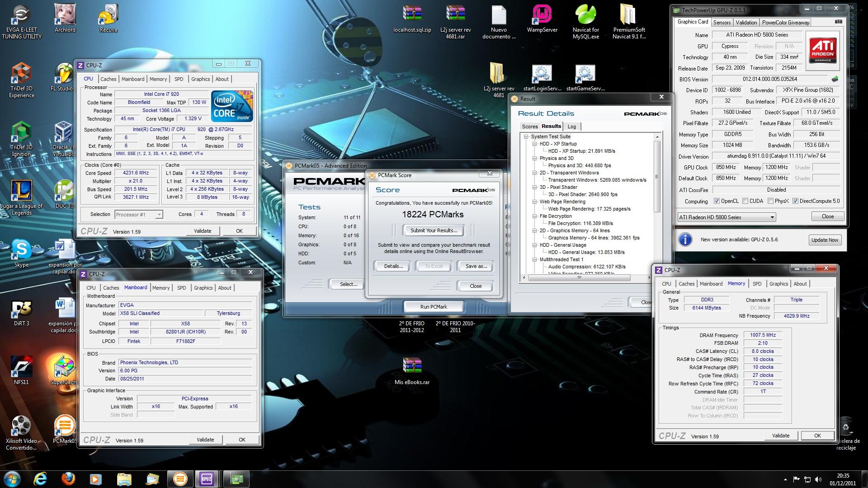Click Validate in CPU-Z Mainboard window

(x=205, y=440)
